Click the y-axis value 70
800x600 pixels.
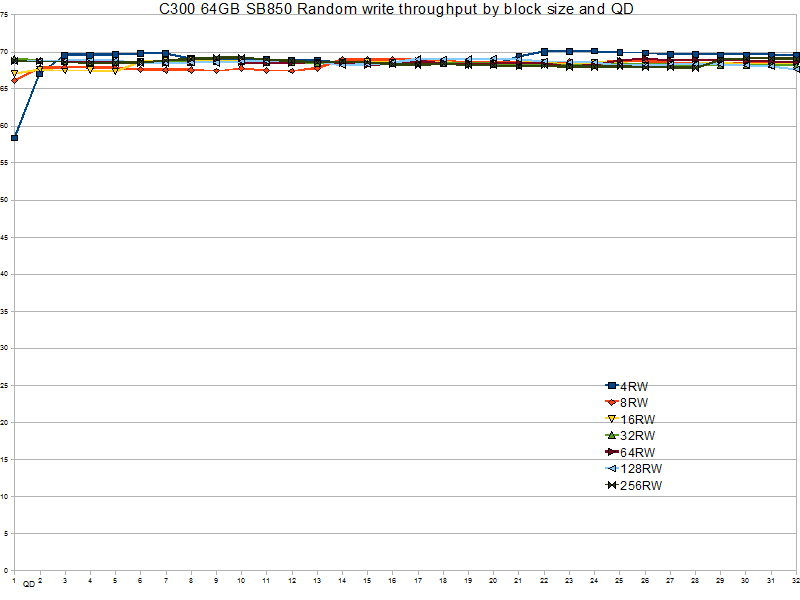4,52
